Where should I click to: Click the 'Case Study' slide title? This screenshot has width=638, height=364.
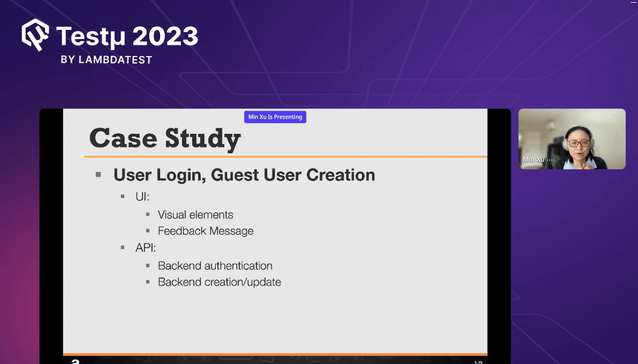(x=165, y=138)
